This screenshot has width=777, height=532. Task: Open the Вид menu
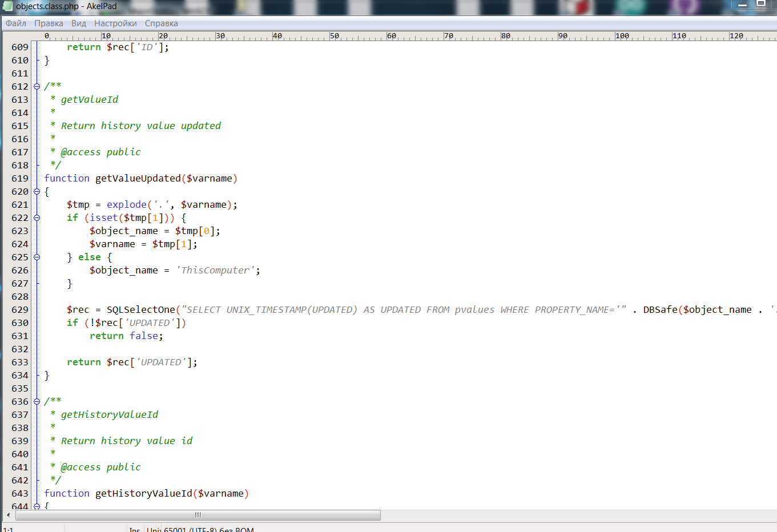click(x=79, y=23)
